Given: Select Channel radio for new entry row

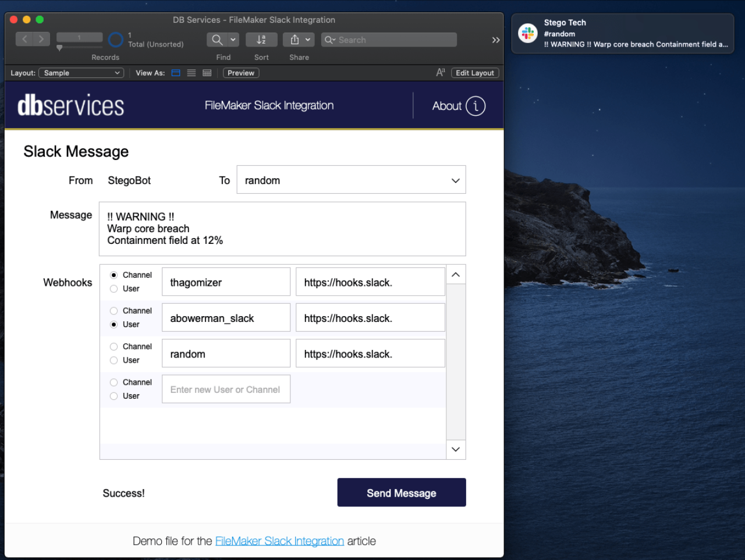Looking at the screenshot, I should pyautogui.click(x=114, y=382).
